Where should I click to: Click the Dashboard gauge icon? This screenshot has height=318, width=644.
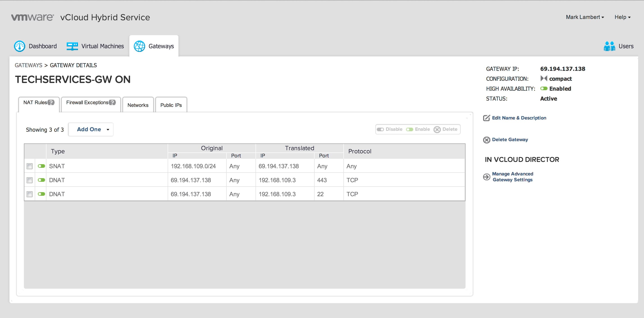(20, 46)
